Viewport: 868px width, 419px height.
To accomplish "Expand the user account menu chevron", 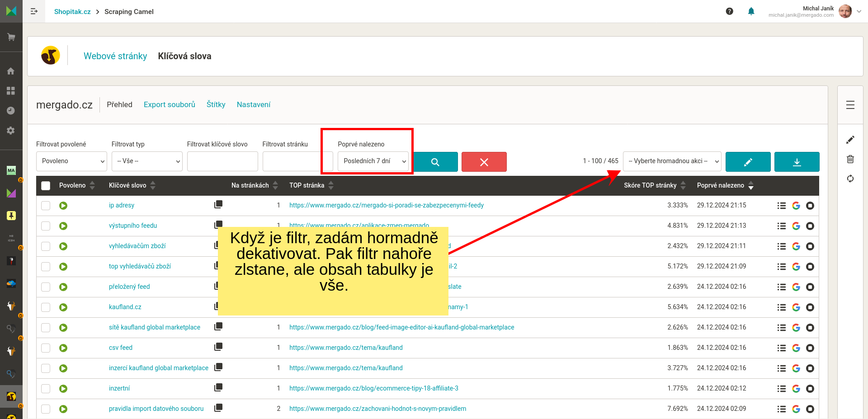I will (x=859, y=11).
